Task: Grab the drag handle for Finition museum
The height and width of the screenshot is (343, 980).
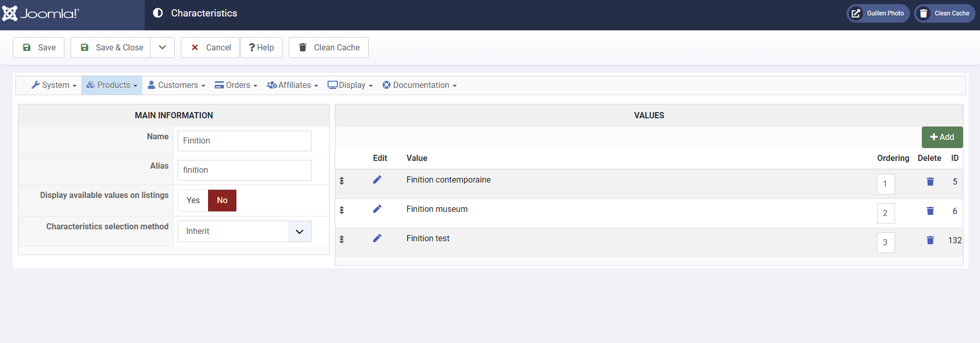Action: (x=341, y=210)
